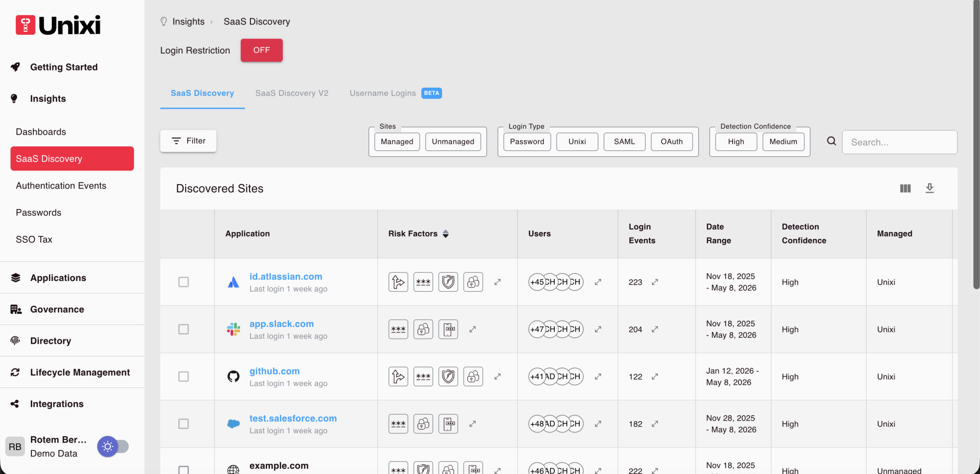
Task: Click id.atlassian.com shield risk icon
Action: (448, 282)
